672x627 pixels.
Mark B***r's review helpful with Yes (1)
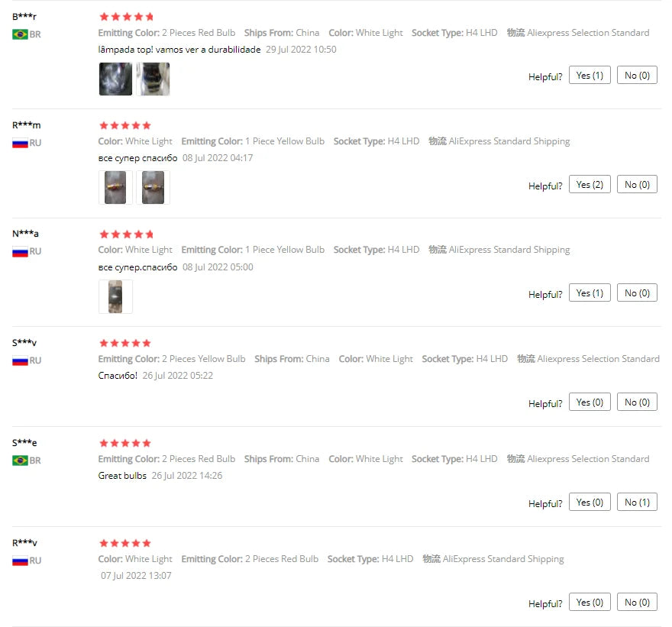tap(590, 76)
